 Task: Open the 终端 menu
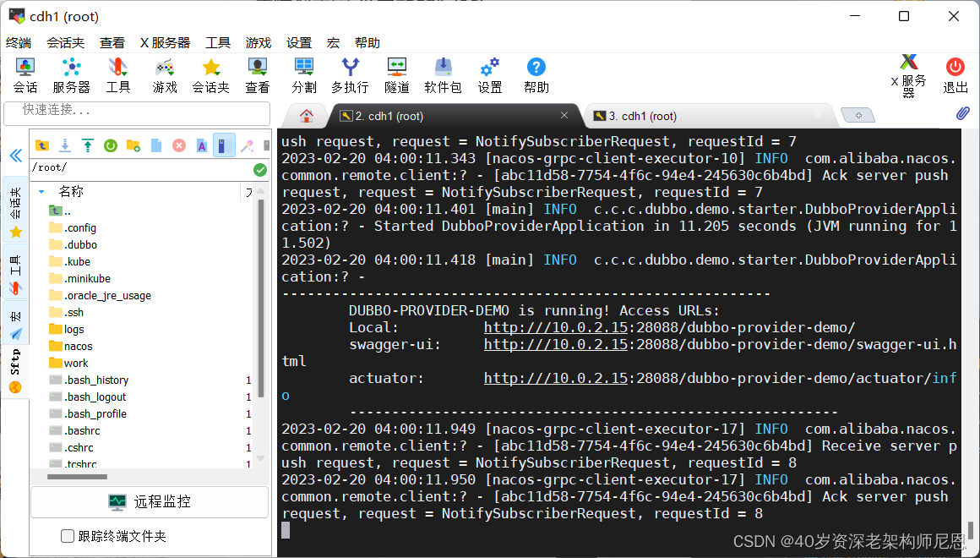(x=19, y=42)
